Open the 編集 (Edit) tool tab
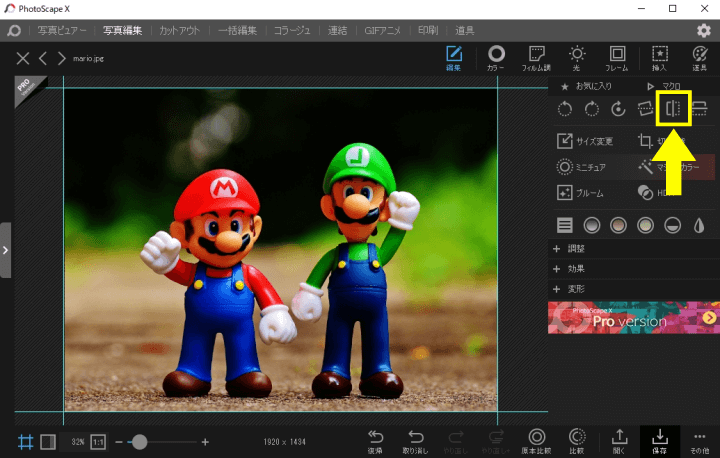Viewport: 720px width, 458px height. [454, 58]
